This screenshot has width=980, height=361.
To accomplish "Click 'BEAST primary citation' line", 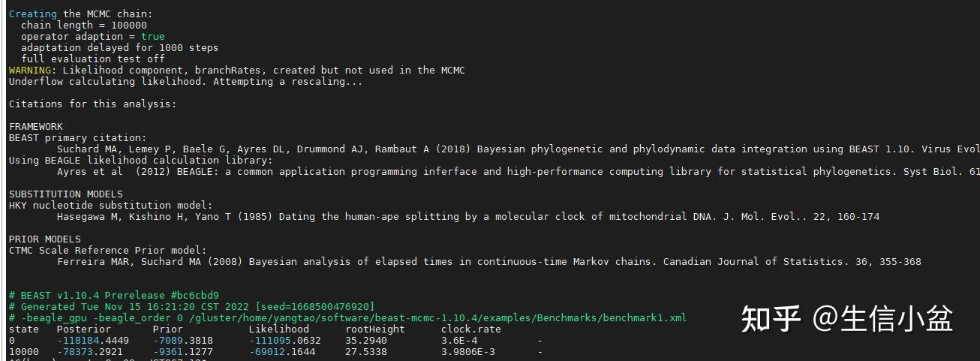I will coord(77,137).
